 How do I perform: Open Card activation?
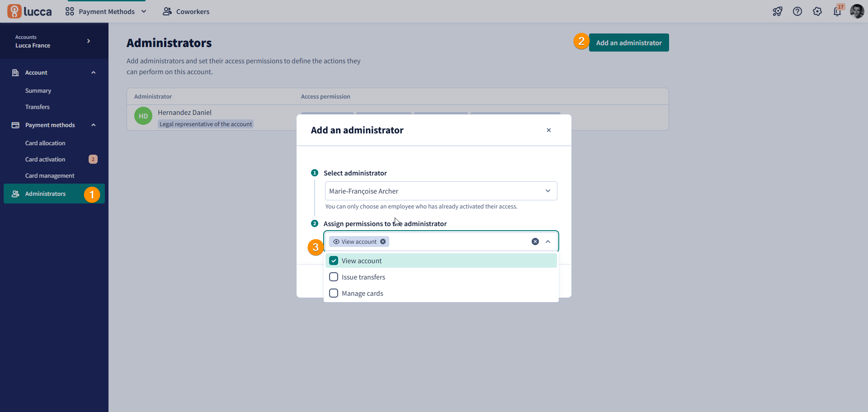45,159
